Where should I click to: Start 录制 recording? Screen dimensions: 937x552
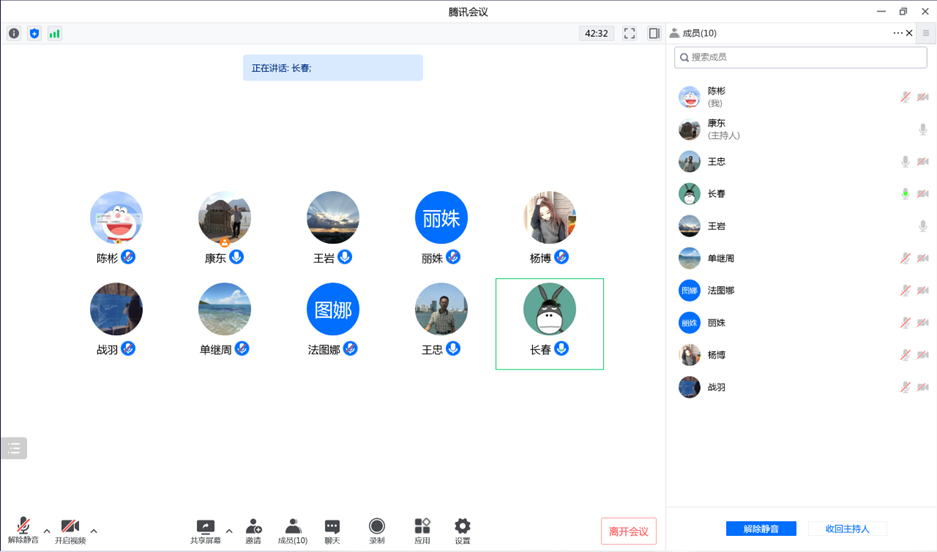point(376,530)
